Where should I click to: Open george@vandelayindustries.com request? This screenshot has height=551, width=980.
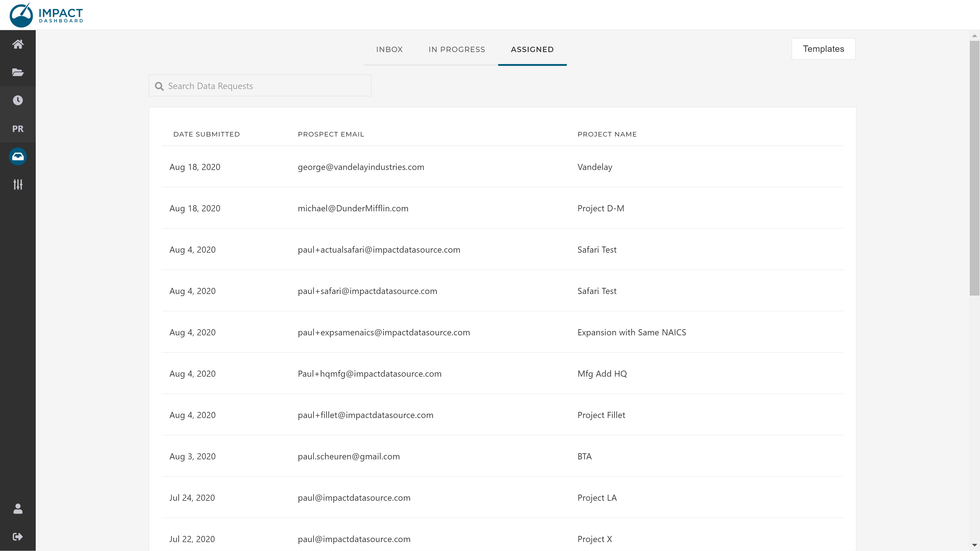[361, 167]
